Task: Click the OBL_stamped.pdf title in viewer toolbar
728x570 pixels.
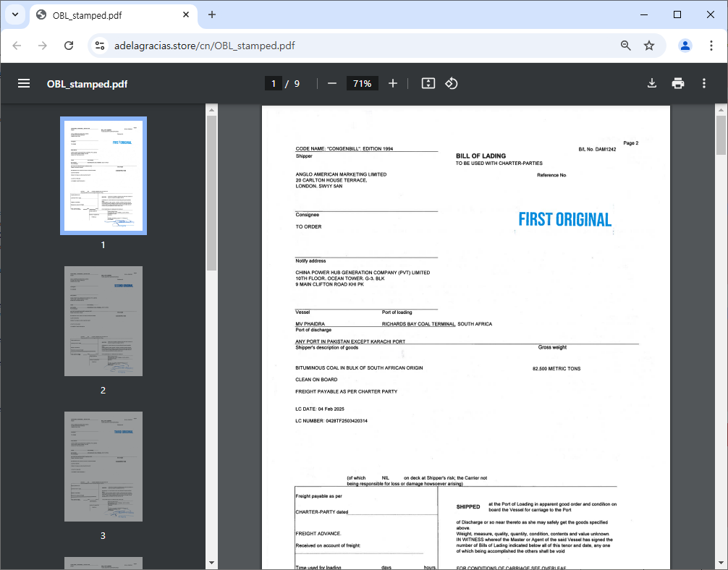Action: click(87, 84)
